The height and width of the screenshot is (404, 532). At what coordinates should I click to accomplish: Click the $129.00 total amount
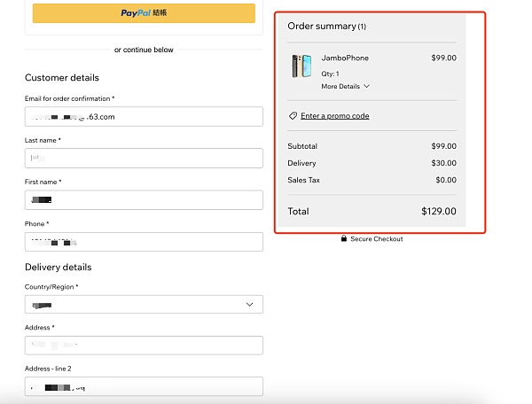(438, 212)
